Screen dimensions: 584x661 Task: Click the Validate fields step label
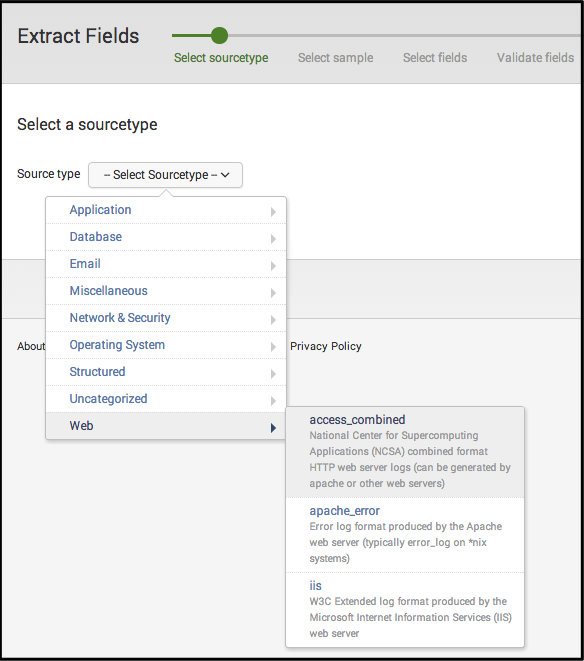pyautogui.click(x=535, y=58)
